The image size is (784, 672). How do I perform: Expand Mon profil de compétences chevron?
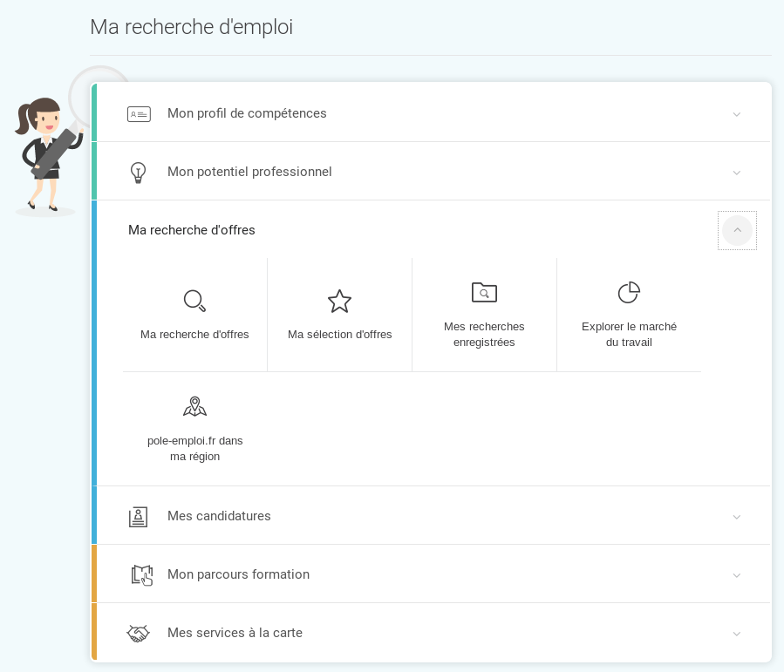click(x=737, y=114)
